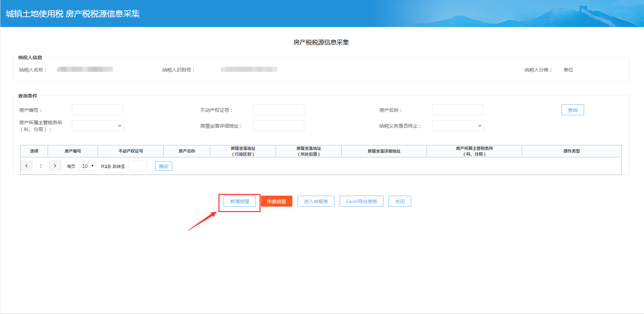The height and width of the screenshot is (314, 644).
Task: Click the next page arrow icon
Action: (55, 166)
